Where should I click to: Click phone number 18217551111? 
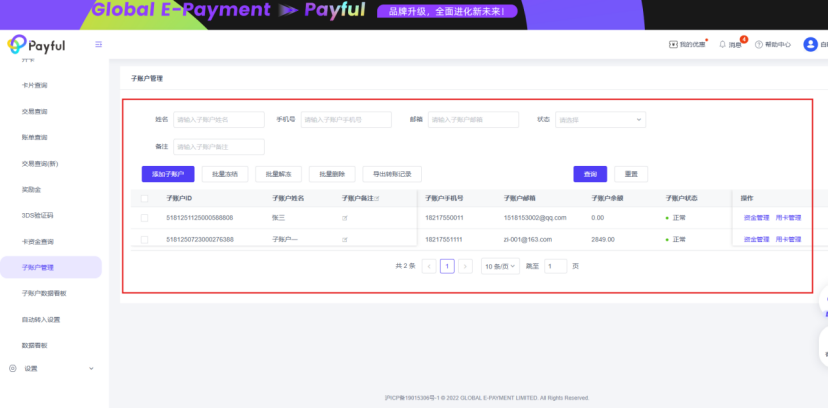click(x=444, y=239)
